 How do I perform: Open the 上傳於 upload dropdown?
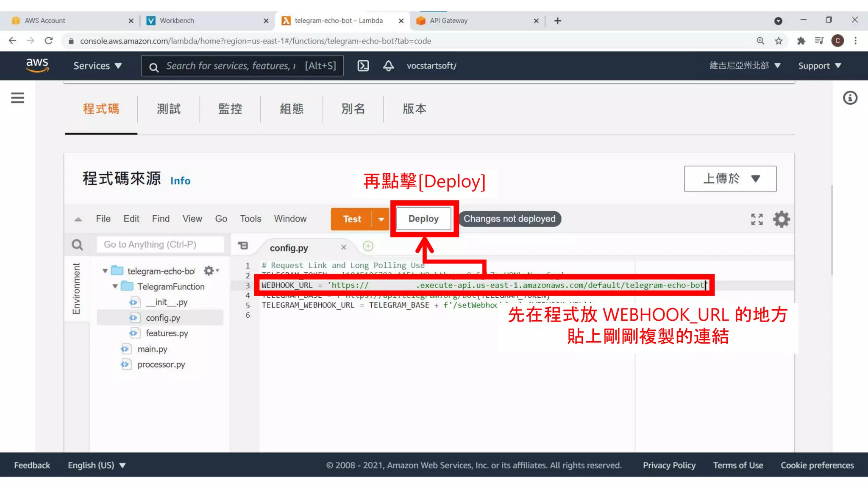tap(730, 179)
